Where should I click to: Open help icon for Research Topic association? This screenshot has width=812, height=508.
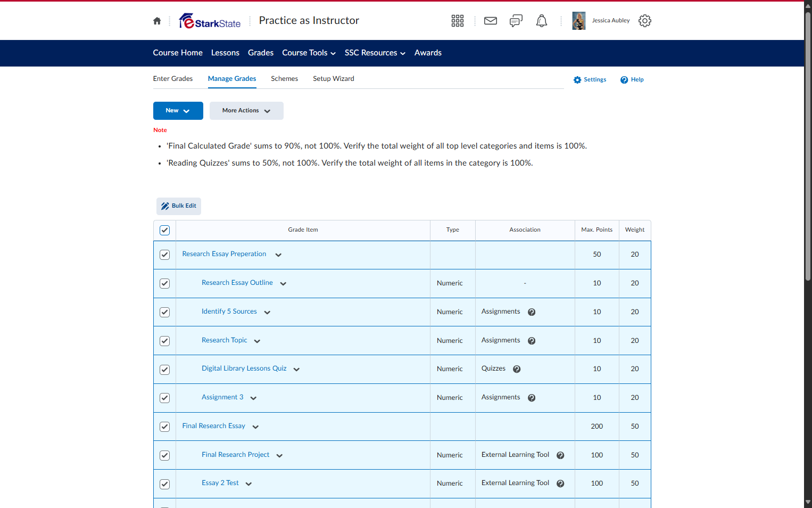[532, 341]
